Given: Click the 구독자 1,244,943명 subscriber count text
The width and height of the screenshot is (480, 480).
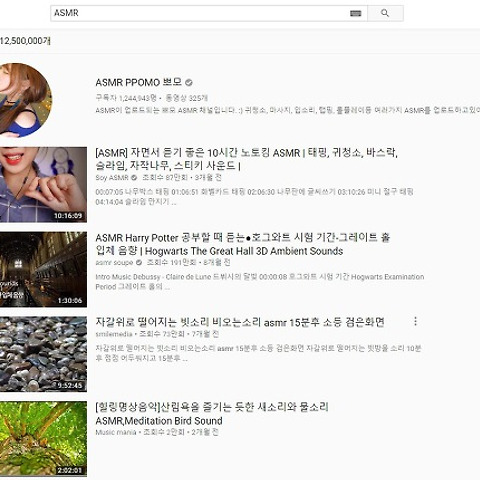Looking at the screenshot, I should [126, 98].
